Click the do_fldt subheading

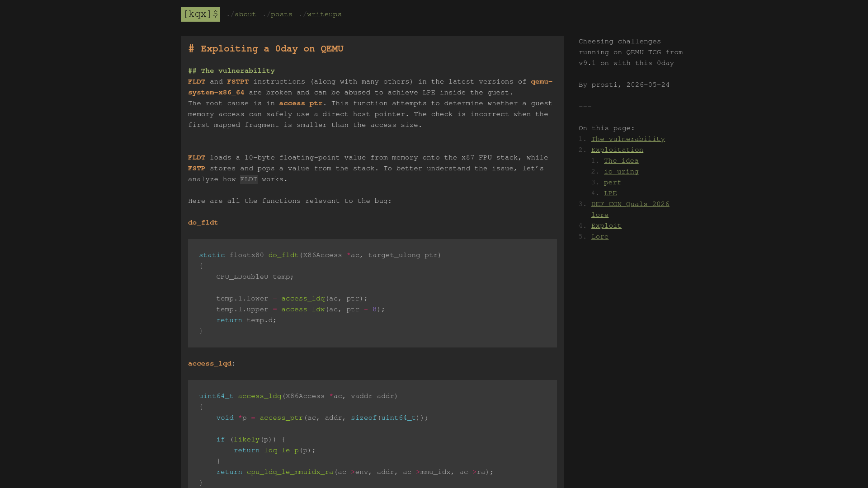[x=203, y=223]
